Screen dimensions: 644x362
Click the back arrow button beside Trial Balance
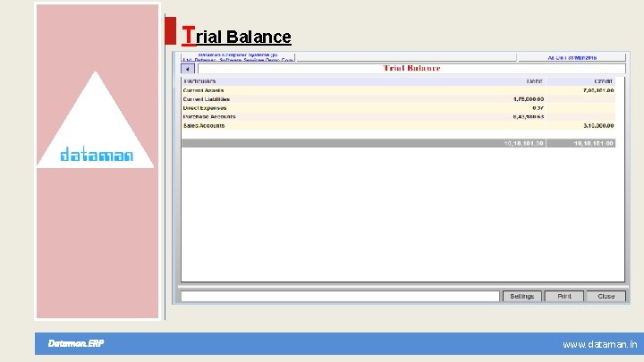point(188,69)
